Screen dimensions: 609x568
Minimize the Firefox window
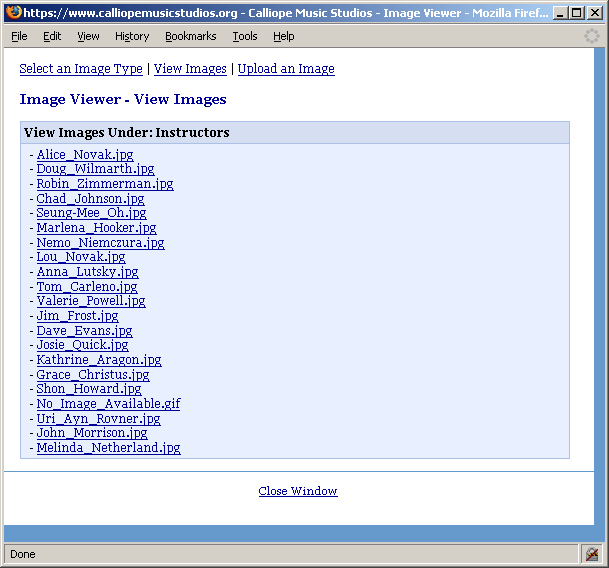pyautogui.click(x=560, y=13)
